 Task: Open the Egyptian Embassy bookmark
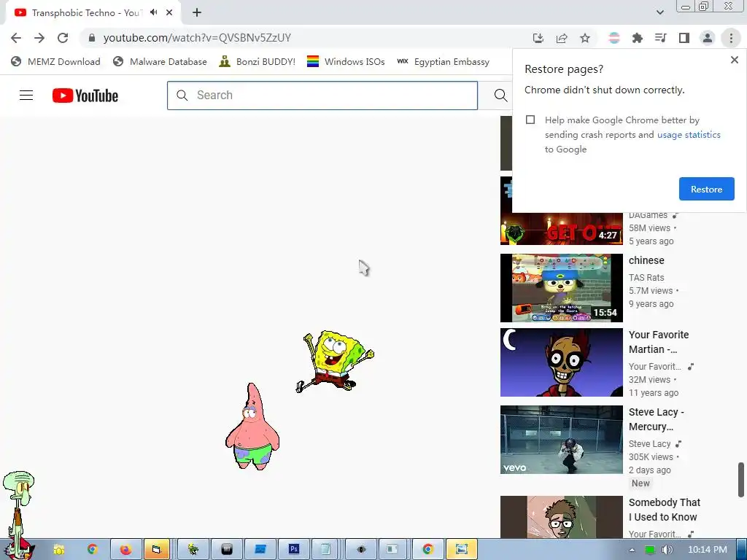tap(443, 61)
